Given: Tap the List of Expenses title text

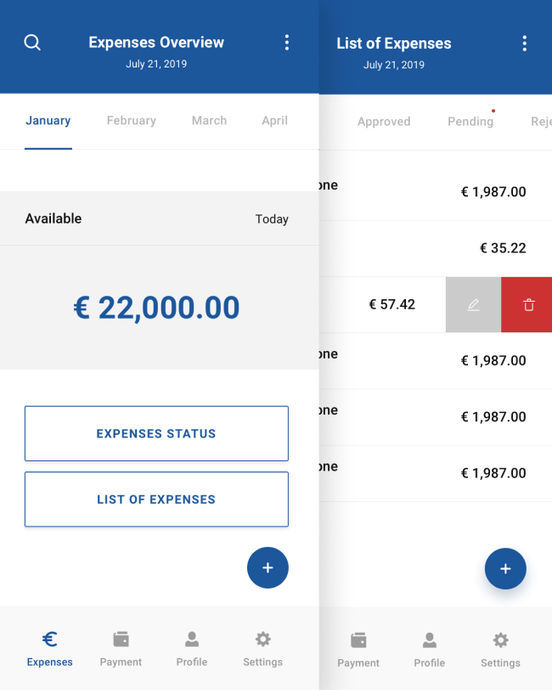Looking at the screenshot, I should [x=394, y=44].
